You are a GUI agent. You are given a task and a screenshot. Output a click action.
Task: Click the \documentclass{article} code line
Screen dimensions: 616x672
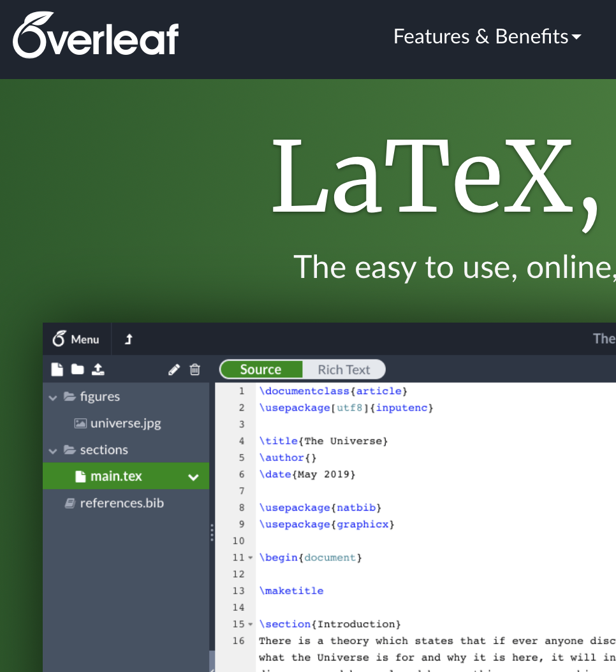coord(333,391)
